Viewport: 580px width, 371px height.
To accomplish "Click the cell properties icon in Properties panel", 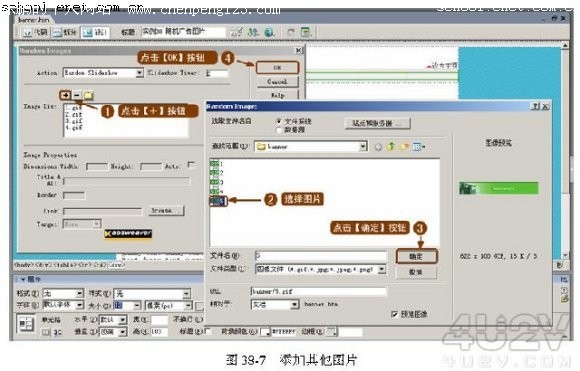I will pyautogui.click(x=26, y=324).
